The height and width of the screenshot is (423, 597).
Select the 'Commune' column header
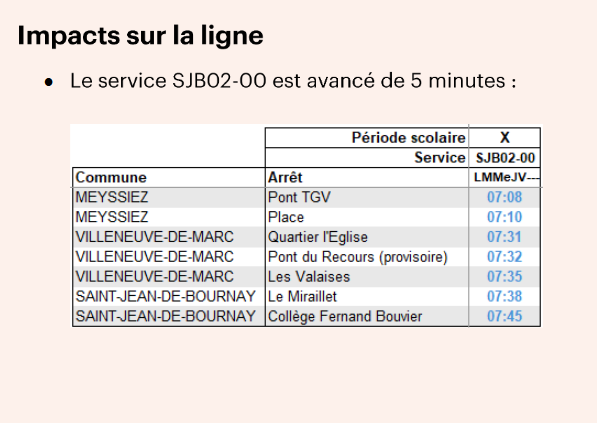pos(169,177)
